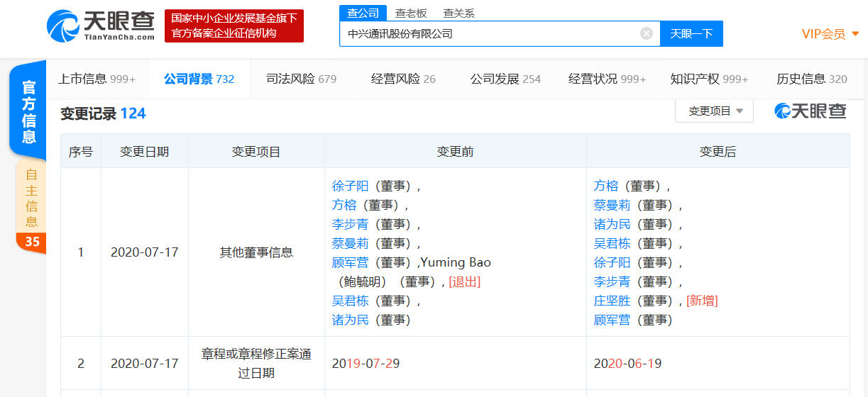Image resolution: width=868 pixels, height=397 pixels.
Task: Click the company name search input field
Action: (x=490, y=33)
